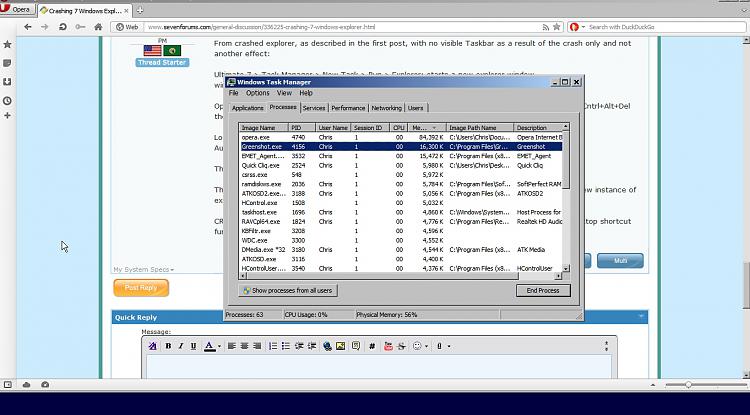
Task: Add a panel with the sidebar plus
Action: 7,116
